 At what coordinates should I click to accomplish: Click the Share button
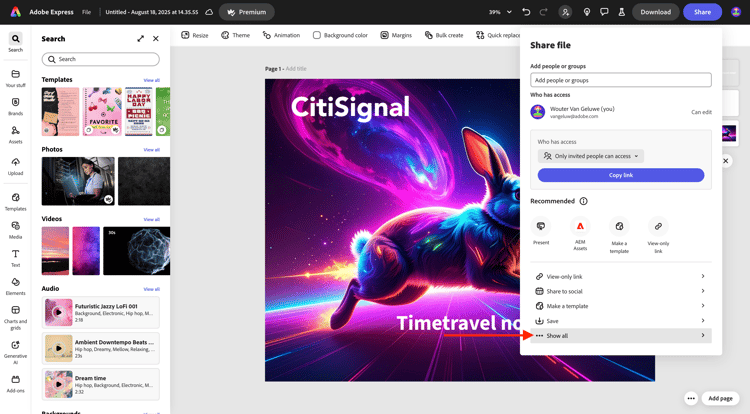(x=702, y=12)
